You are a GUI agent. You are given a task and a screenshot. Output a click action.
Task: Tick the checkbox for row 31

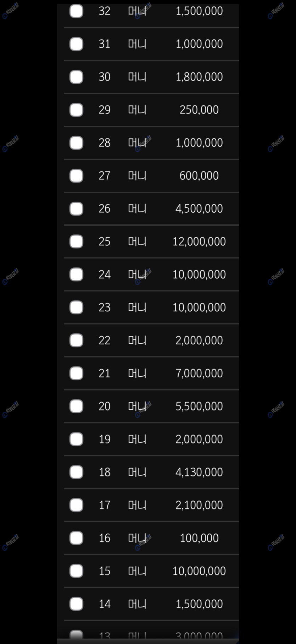click(x=76, y=44)
